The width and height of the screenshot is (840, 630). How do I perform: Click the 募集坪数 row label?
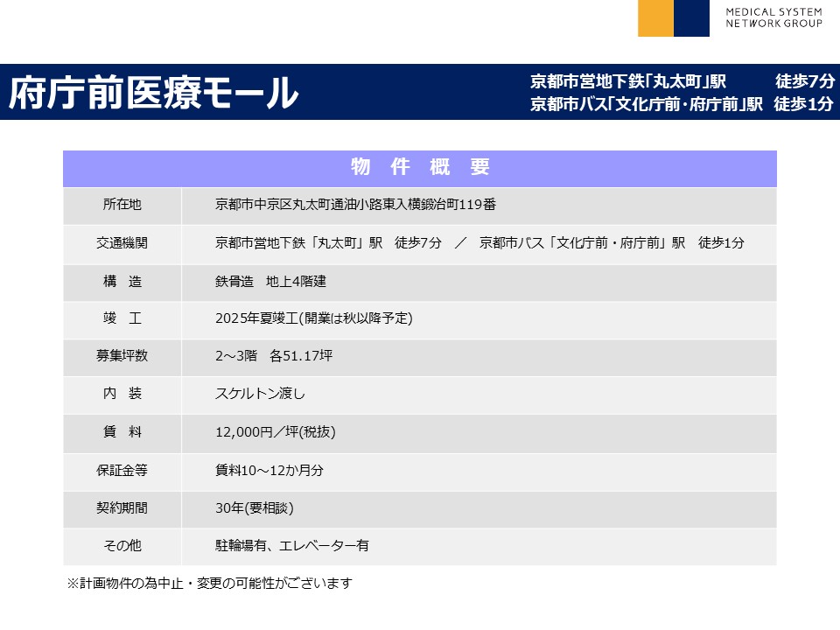point(122,356)
